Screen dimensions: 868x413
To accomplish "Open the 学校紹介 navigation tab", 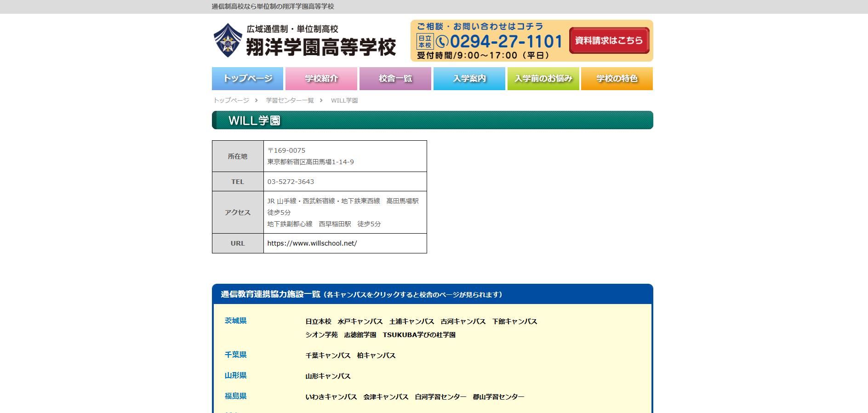I will click(321, 79).
